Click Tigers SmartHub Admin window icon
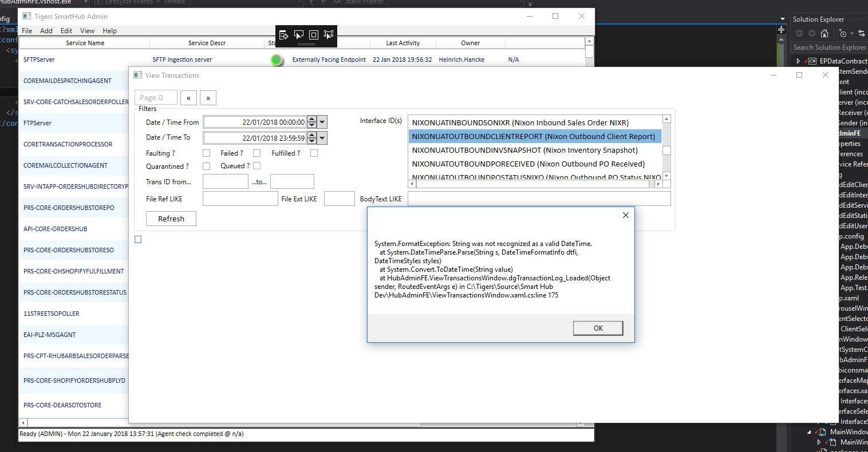Screen dimensions: 868x452 pyautogui.click(x=27, y=16)
